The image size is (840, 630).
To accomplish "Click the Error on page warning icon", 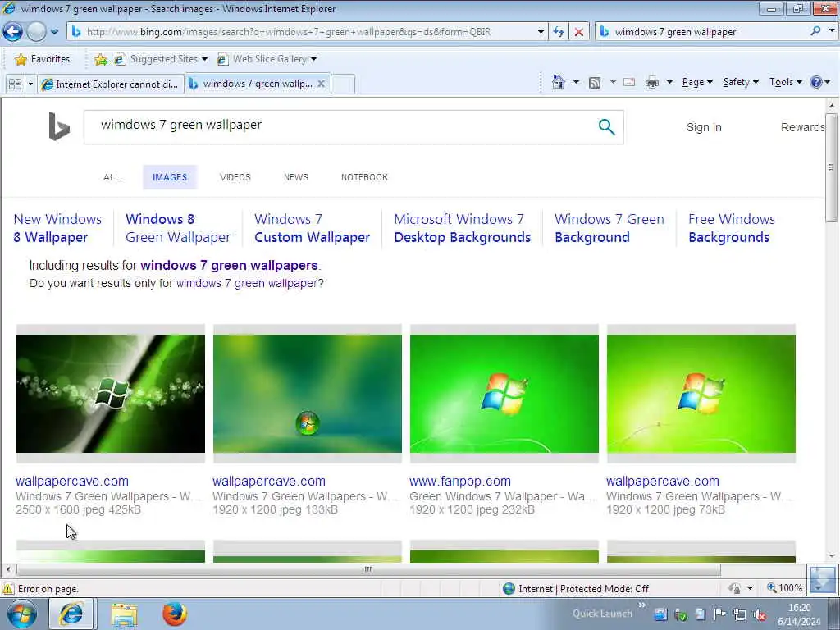I will pyautogui.click(x=7, y=589).
